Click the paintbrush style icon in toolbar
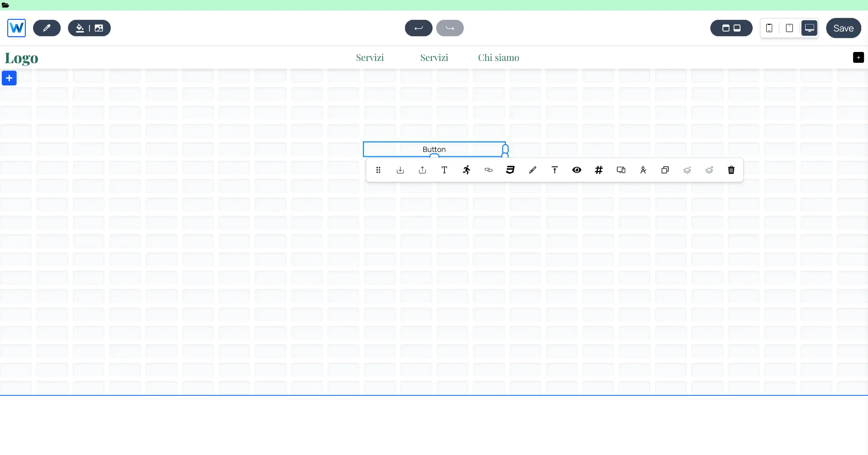 click(x=533, y=170)
